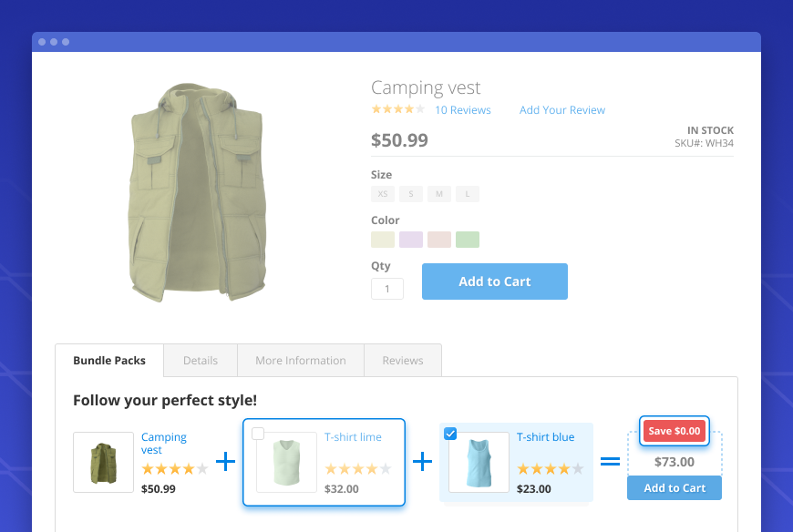793x532 pixels.
Task: Click the main camping vest product image
Action: pyautogui.click(x=198, y=193)
